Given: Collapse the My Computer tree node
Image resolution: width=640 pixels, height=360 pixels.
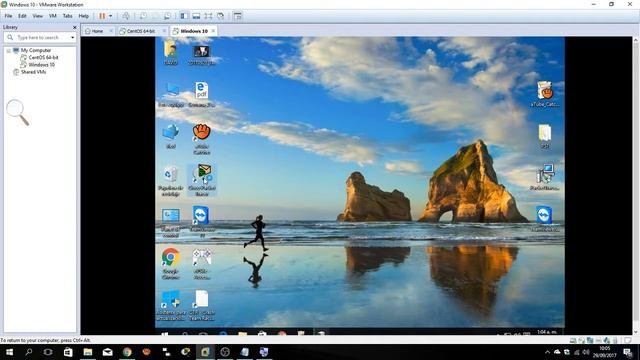Looking at the screenshot, I should pyautogui.click(x=8, y=51).
